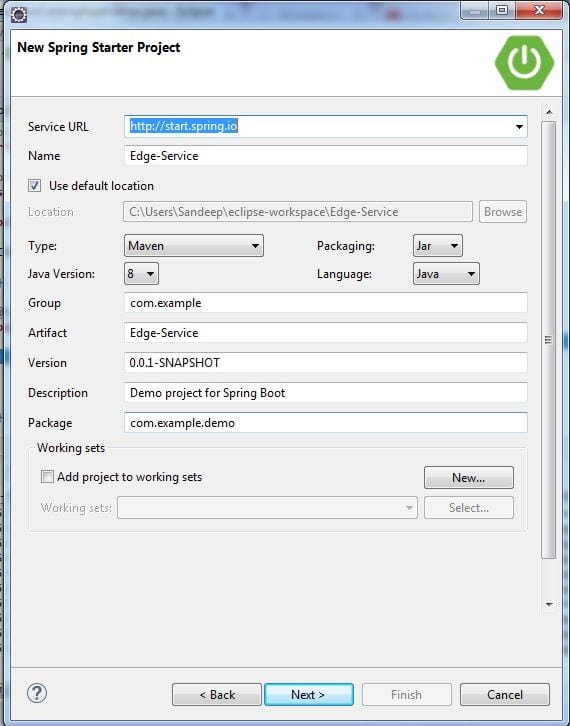Click the Artifact field
Image resolution: width=570 pixels, height=726 pixels.
point(326,332)
